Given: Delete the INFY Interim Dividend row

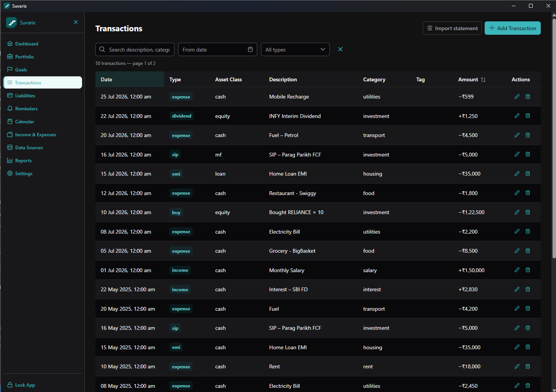Looking at the screenshot, I should pyautogui.click(x=528, y=116).
